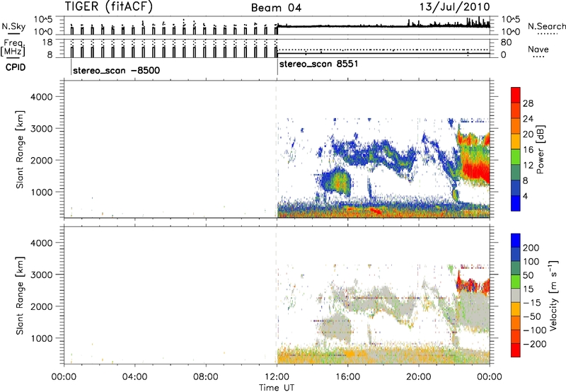
Task: Click the "Velocity [m s⁻¹]" colorbar title
Action: 553,295
